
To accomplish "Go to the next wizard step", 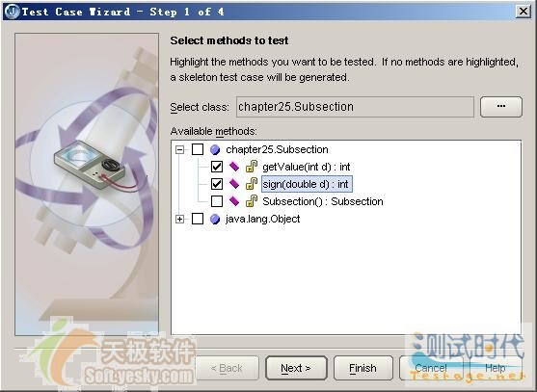I will tap(296, 368).
